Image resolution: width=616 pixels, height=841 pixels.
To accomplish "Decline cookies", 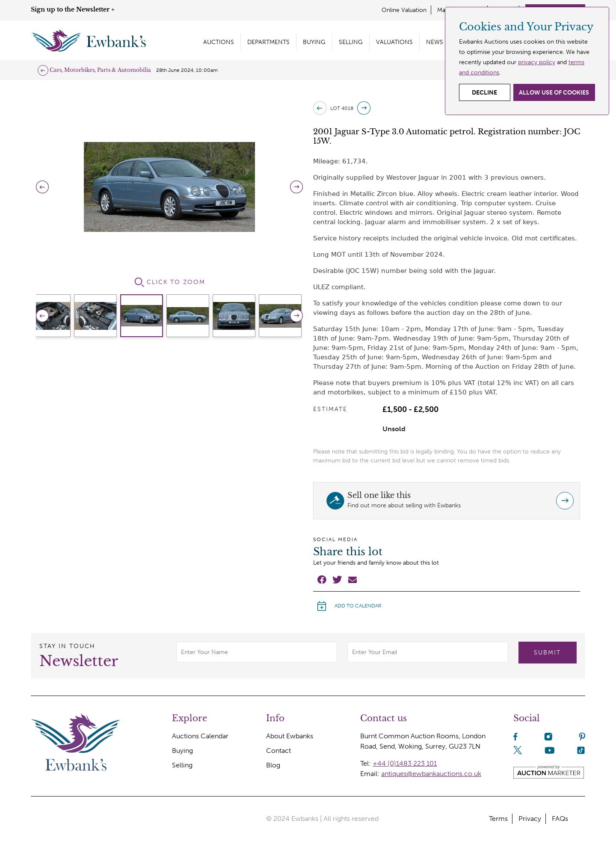I will coord(485,92).
